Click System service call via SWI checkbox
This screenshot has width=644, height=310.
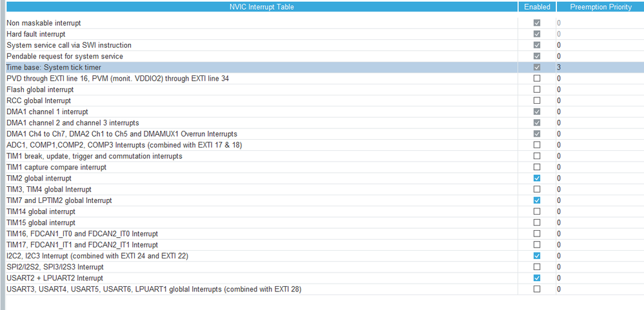537,45
